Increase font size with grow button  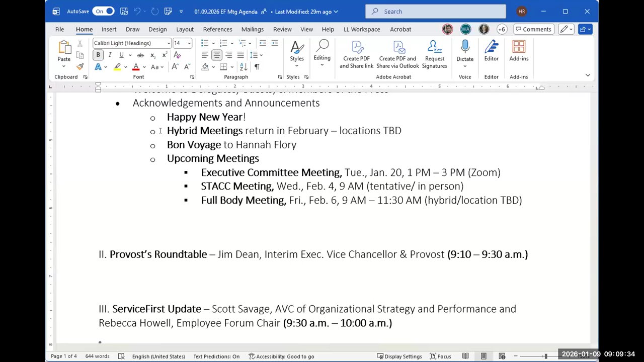[x=175, y=67]
